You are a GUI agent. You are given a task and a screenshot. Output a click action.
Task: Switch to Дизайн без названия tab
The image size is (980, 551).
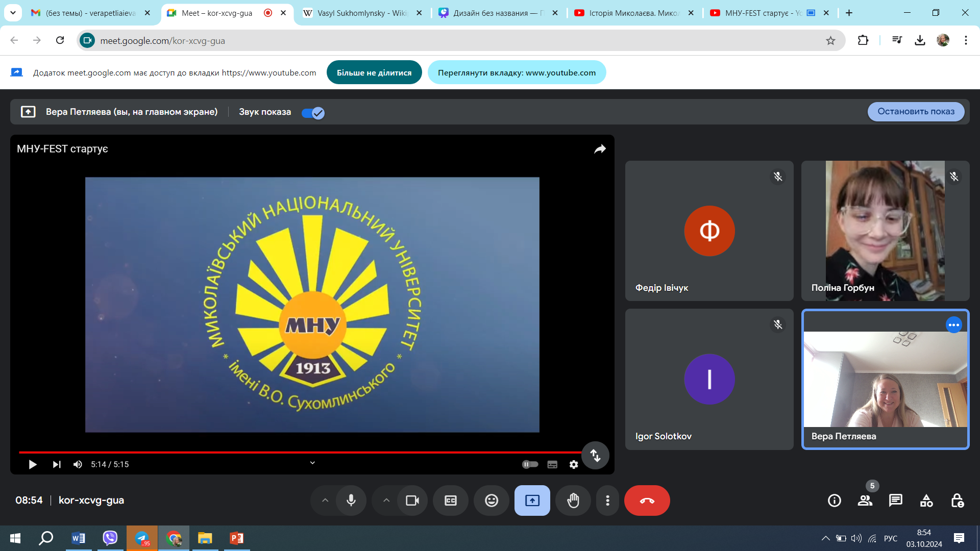point(498,13)
